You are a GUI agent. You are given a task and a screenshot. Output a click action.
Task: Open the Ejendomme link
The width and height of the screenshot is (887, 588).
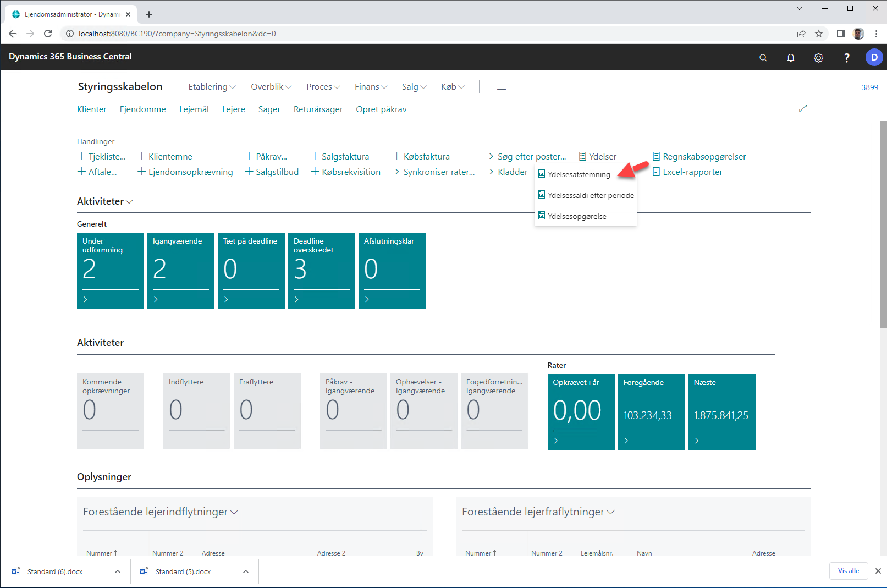click(x=143, y=109)
